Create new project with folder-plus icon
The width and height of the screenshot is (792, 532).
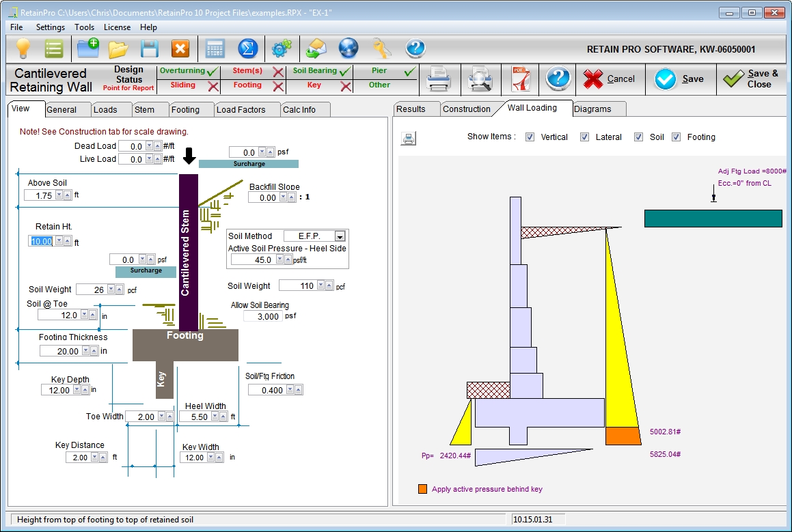tap(88, 48)
